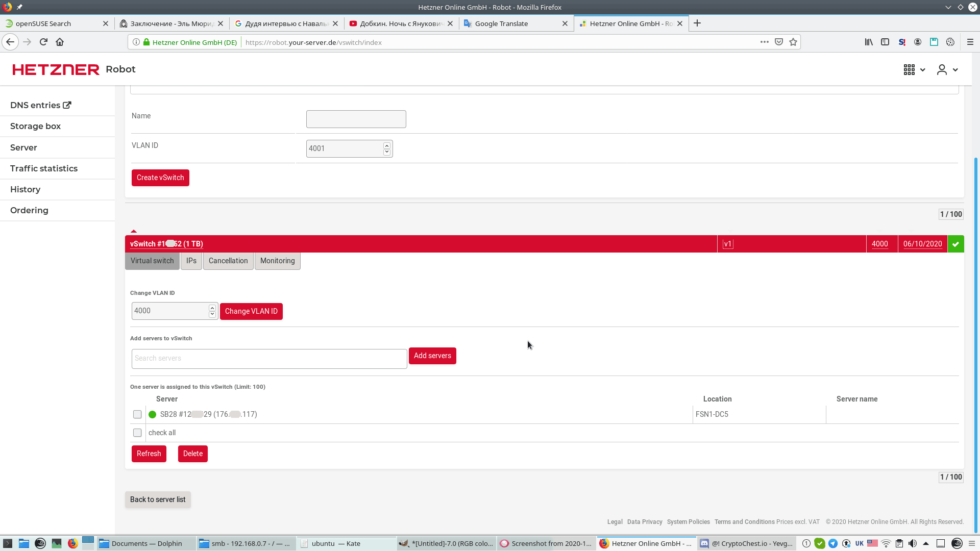Click the green vSwitch status checkmark
The width and height of the screenshot is (980, 551).
tap(955, 244)
